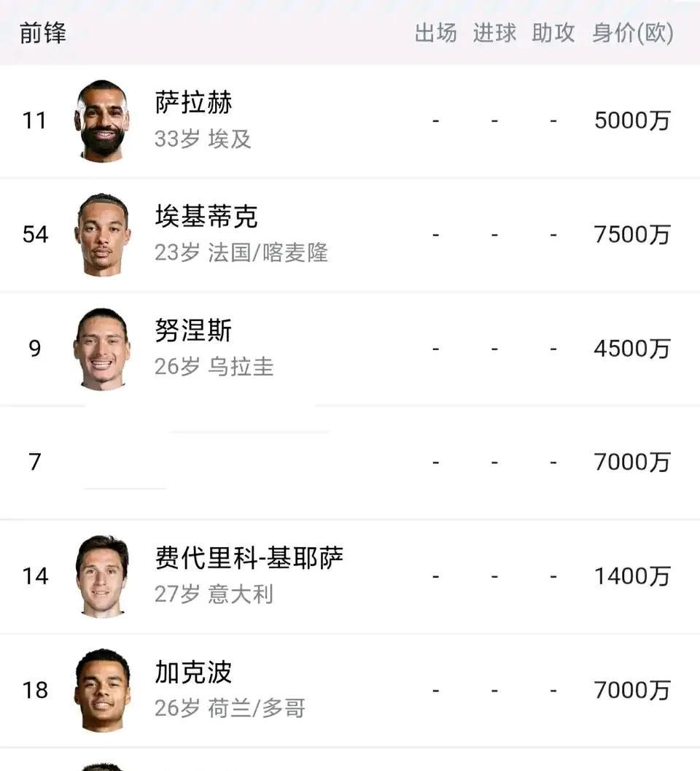Screen dimensions: 700x771
Task: Tap Salah's 5000万 market value
Action: point(631,120)
